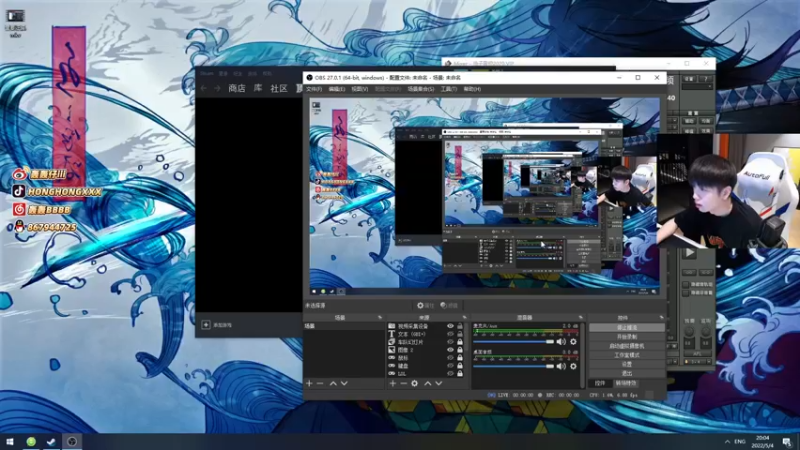Mute the 麦克风/Aux speaker icon
Screen dimensions: 800x450
(x=561, y=341)
